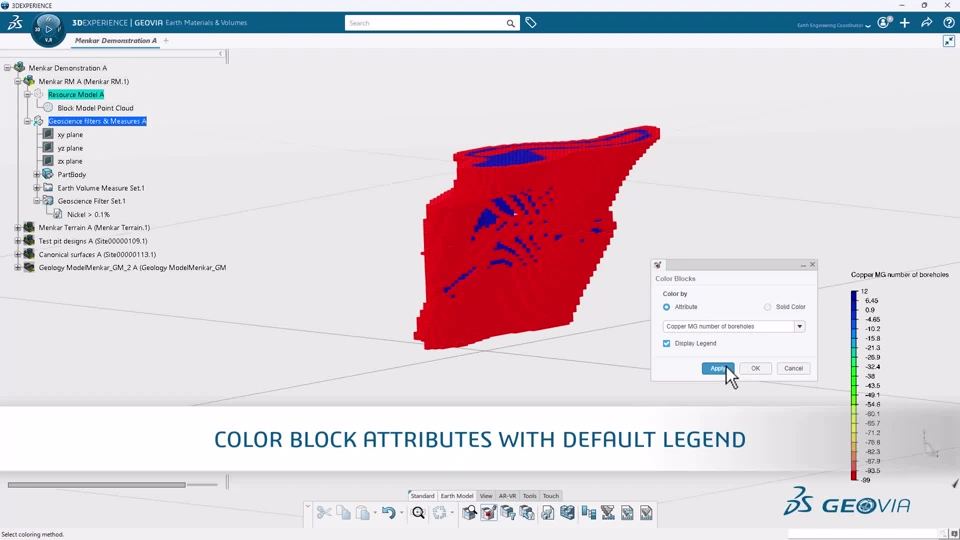Expand Earth Volume Measure Set.1 node
The height and width of the screenshot is (540, 960).
click(x=37, y=188)
